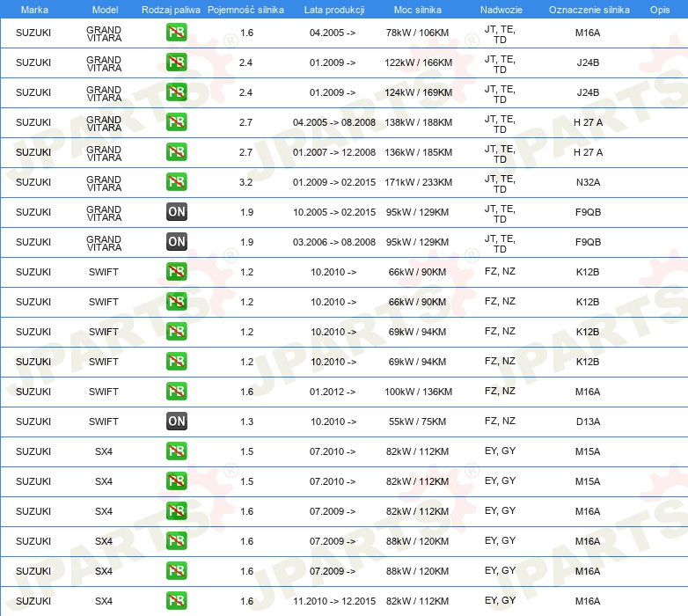
Task: Select the 78kW / 106KM cell
Action: click(x=417, y=33)
